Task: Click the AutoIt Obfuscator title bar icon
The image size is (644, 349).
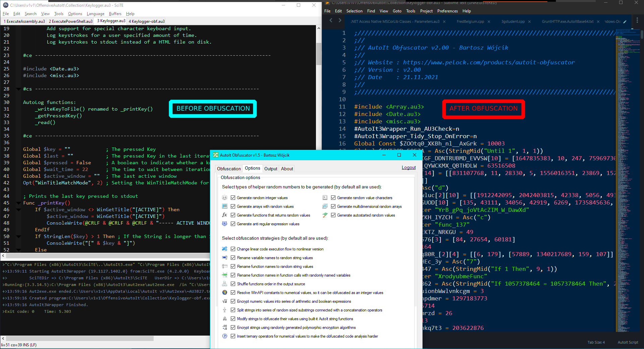Action: click(x=216, y=155)
